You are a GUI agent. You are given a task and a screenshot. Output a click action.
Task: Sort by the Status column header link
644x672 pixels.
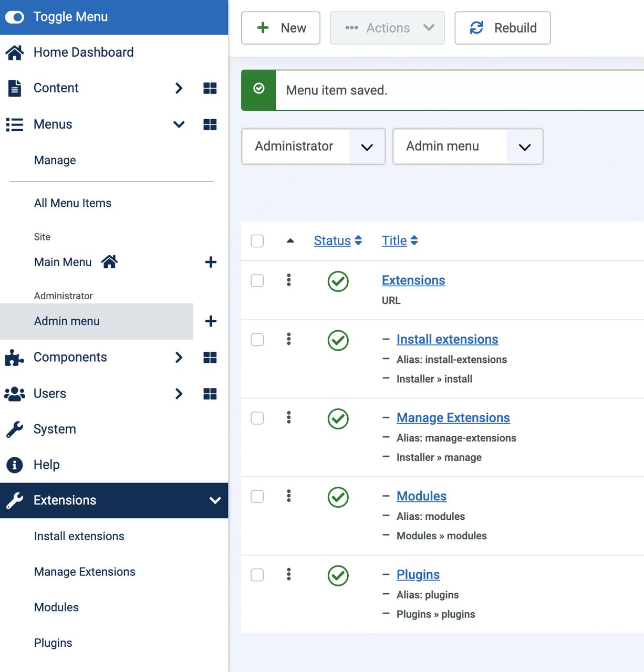(x=333, y=240)
